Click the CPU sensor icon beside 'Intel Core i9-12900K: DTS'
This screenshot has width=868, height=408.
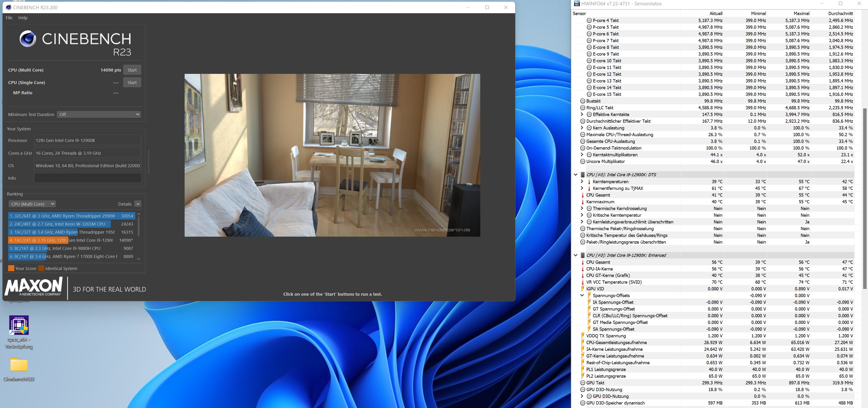583,175
